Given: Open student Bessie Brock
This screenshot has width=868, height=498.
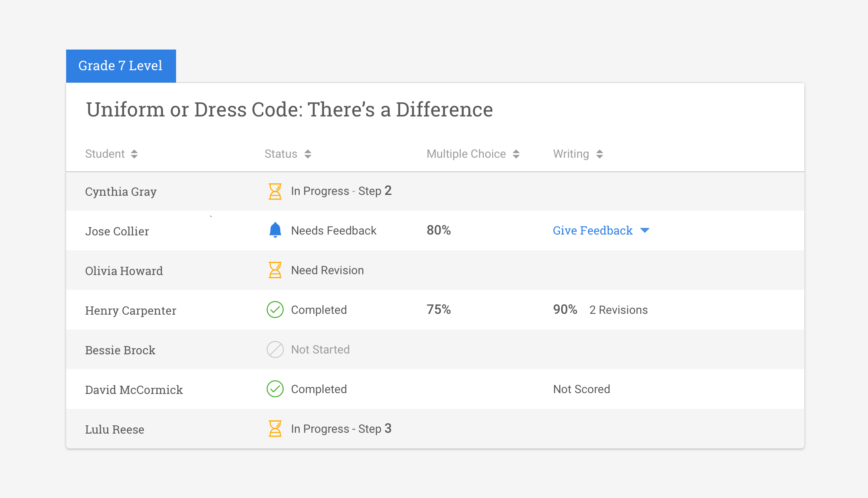Looking at the screenshot, I should click(x=120, y=350).
